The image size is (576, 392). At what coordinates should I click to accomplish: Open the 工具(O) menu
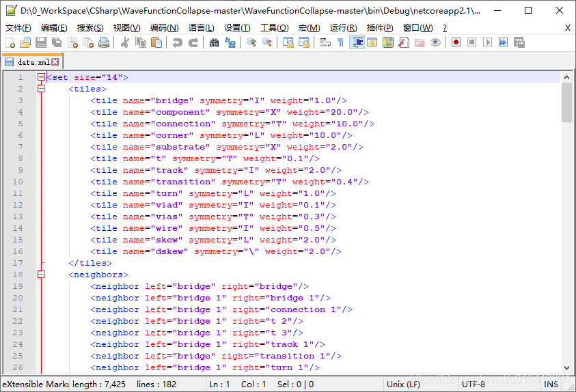point(274,28)
